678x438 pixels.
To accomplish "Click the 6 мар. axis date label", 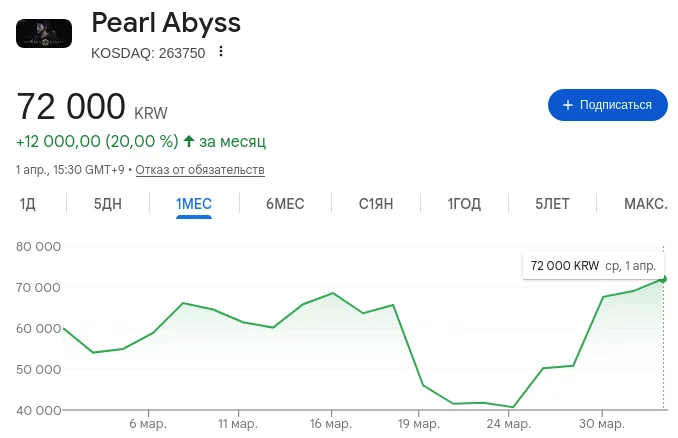I will (x=148, y=424).
